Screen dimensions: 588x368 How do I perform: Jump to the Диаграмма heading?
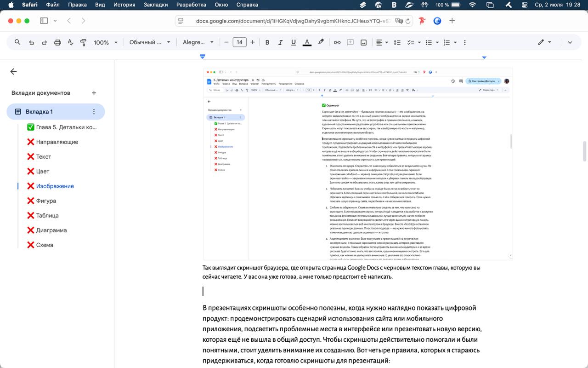point(47,230)
